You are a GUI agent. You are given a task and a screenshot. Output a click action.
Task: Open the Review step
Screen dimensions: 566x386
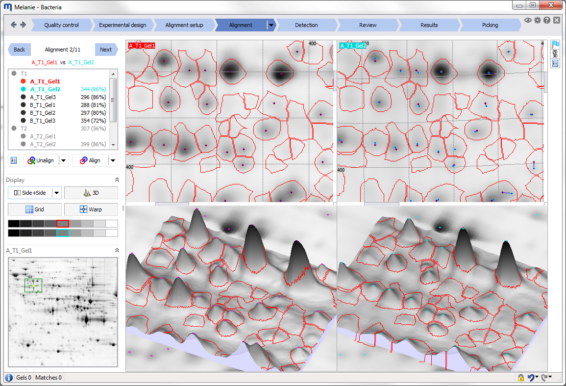click(367, 25)
